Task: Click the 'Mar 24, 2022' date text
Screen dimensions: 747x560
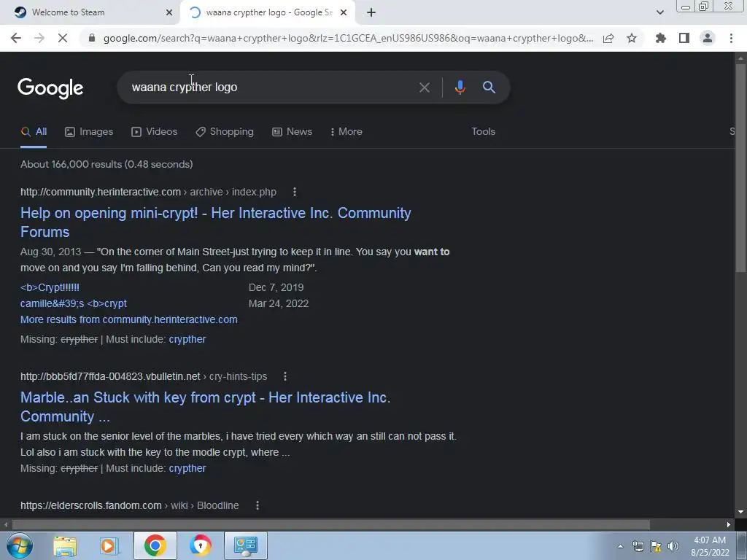Action: 278,303
